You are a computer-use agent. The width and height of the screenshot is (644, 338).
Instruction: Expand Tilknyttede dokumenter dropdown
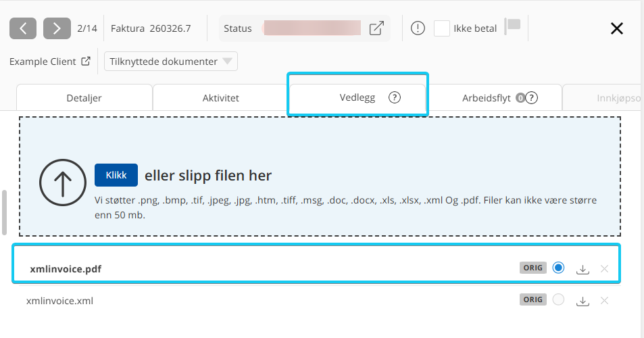[x=171, y=62]
